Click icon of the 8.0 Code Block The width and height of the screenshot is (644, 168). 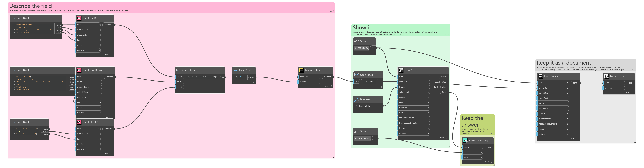[235, 70]
